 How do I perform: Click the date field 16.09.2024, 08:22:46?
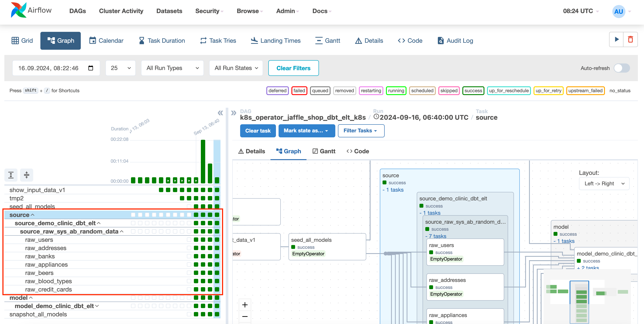56,68
